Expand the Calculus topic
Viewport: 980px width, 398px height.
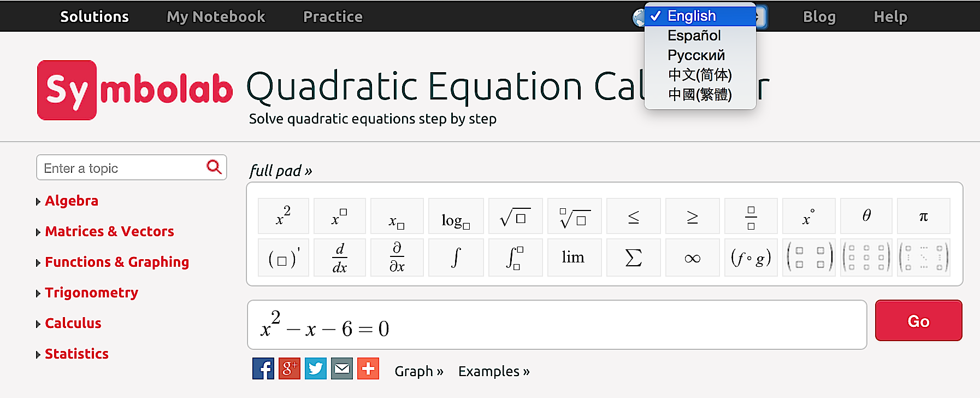(x=73, y=323)
